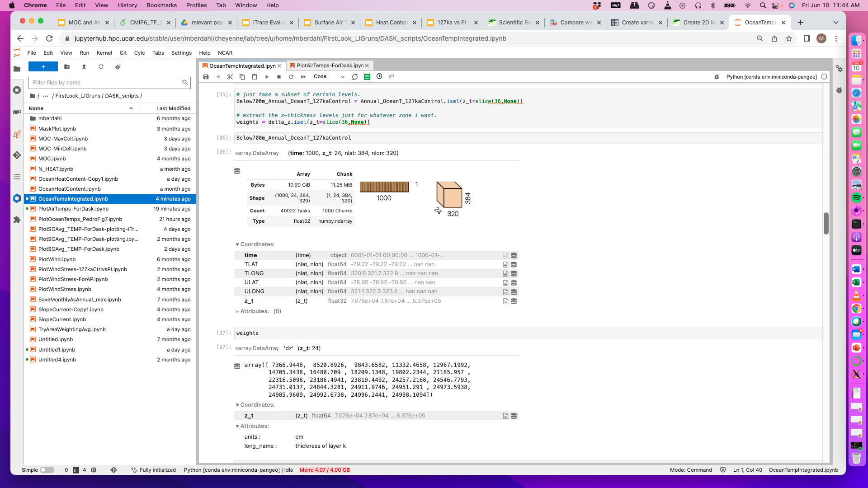This screenshot has width=868, height=488.
Task: Expand Attributes (0) in cell 36 output
Action: [x=258, y=311]
